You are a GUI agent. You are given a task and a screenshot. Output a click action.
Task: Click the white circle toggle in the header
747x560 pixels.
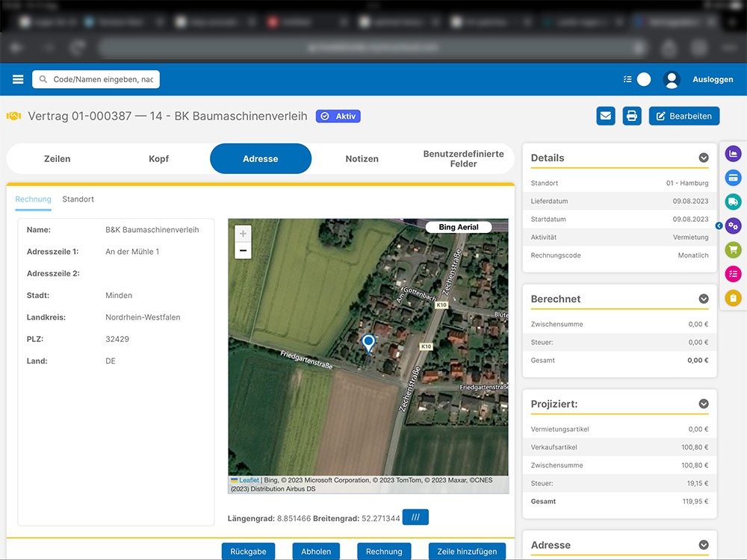pyautogui.click(x=644, y=80)
